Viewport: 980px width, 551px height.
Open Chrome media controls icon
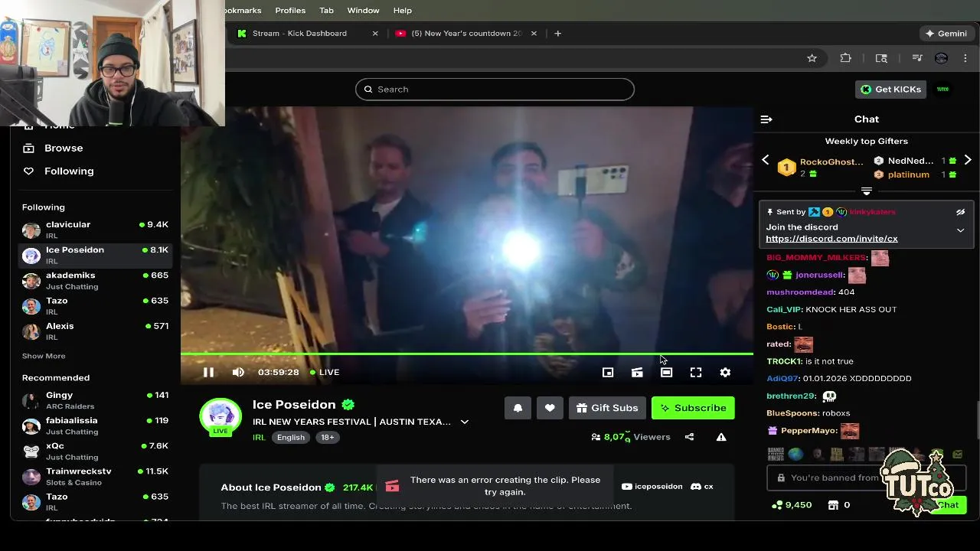tap(916, 58)
